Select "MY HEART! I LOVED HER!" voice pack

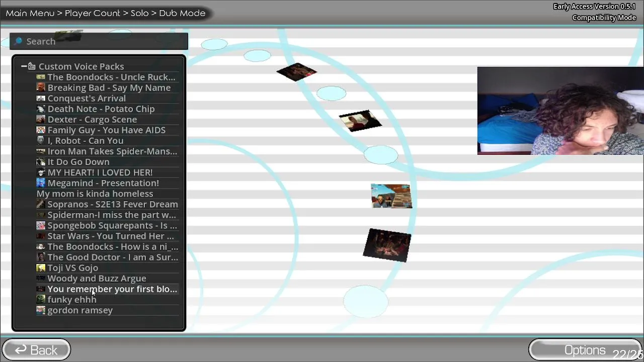click(x=108, y=172)
